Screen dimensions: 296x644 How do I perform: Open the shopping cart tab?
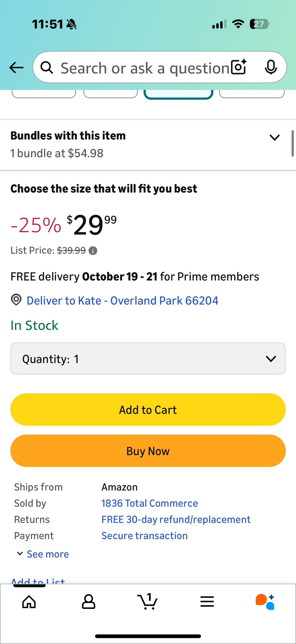coord(148,602)
